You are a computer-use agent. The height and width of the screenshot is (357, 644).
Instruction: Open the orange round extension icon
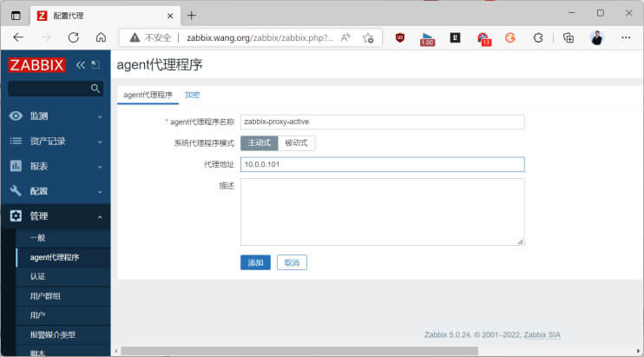coord(510,38)
